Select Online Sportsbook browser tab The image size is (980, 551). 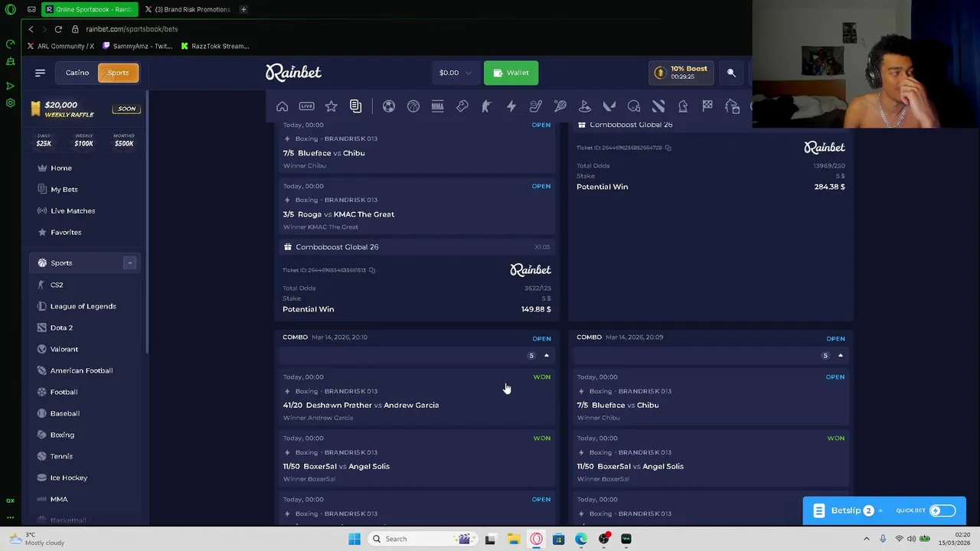(x=88, y=9)
